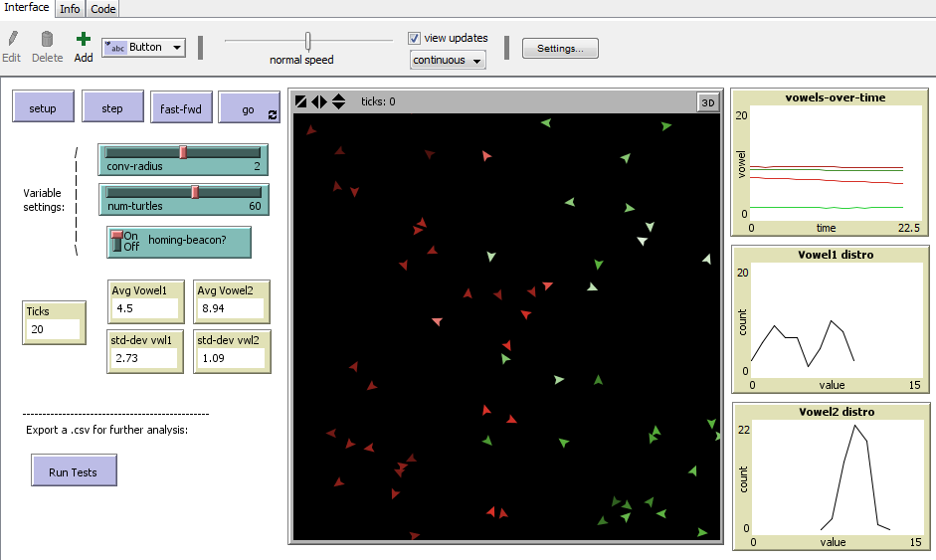Viewport: 936px width, 560px height.
Task: Click the fast-fwd button
Action: click(x=181, y=108)
